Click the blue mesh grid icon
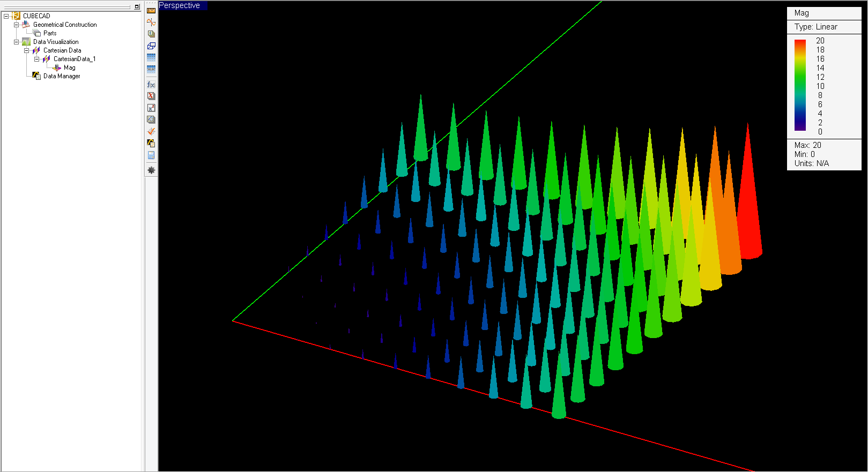 [151, 57]
